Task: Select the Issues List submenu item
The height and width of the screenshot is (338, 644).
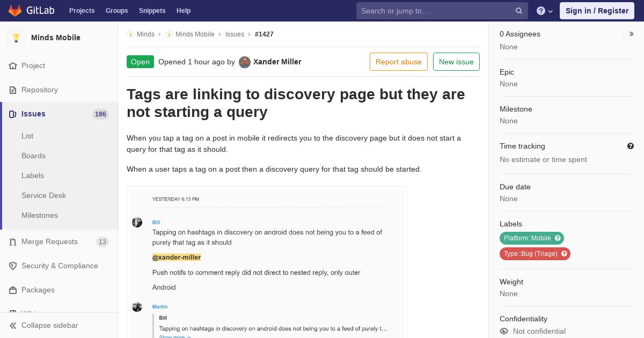Action: [x=27, y=136]
